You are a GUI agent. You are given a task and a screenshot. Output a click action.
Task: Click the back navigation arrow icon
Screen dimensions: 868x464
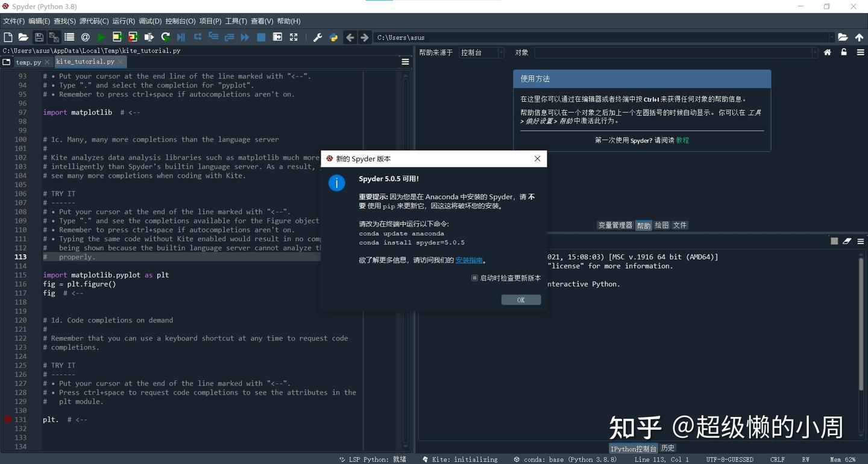pos(350,37)
